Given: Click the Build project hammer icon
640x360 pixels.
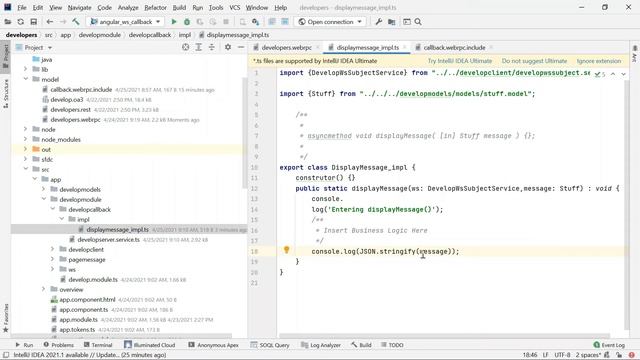Looking at the screenshot, I should point(76,22).
